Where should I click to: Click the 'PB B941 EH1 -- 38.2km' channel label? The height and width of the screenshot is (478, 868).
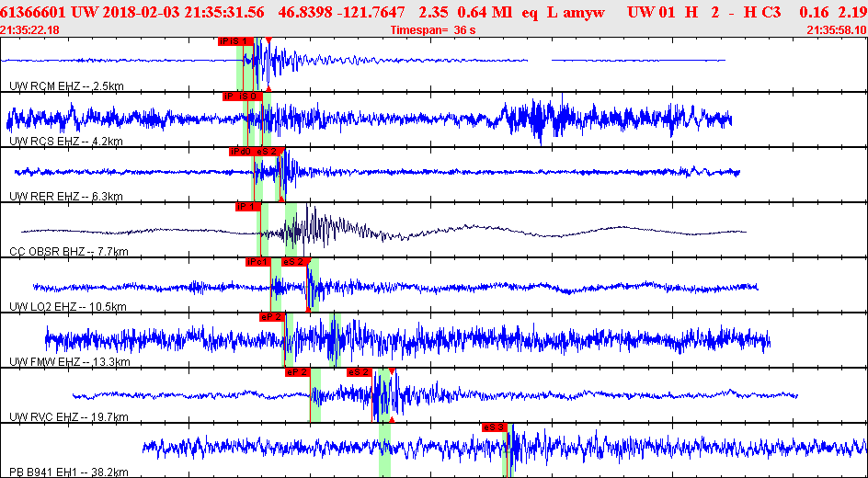click(69, 472)
